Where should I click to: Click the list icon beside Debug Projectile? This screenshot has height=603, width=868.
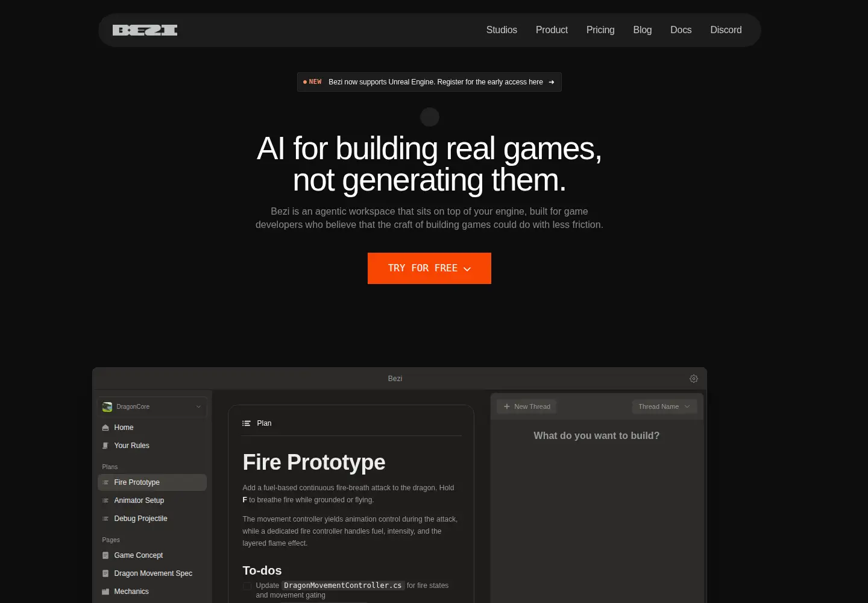(x=105, y=519)
